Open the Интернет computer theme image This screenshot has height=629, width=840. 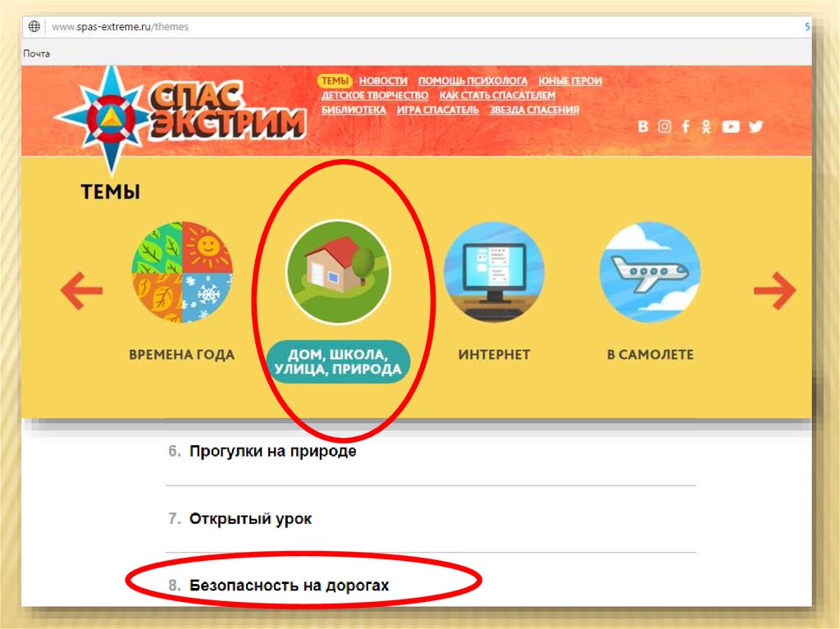(x=494, y=272)
